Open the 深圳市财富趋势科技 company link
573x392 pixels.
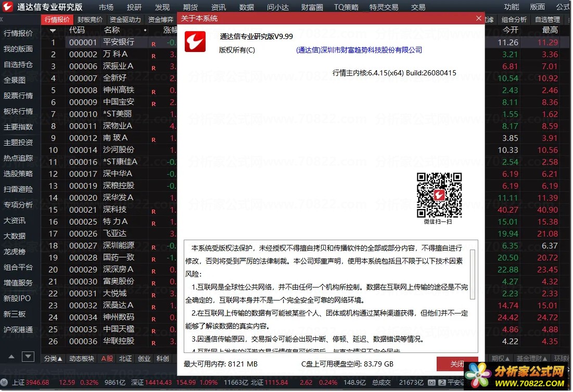359,50
